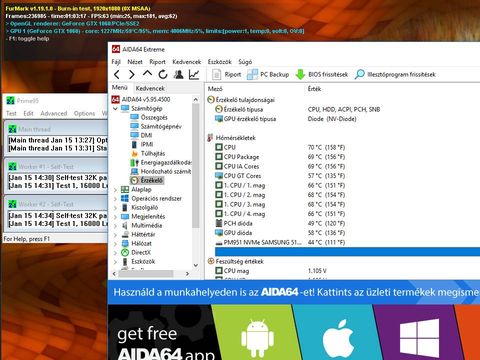Open the Eszközök menu
480x360 pixels.
(219, 62)
